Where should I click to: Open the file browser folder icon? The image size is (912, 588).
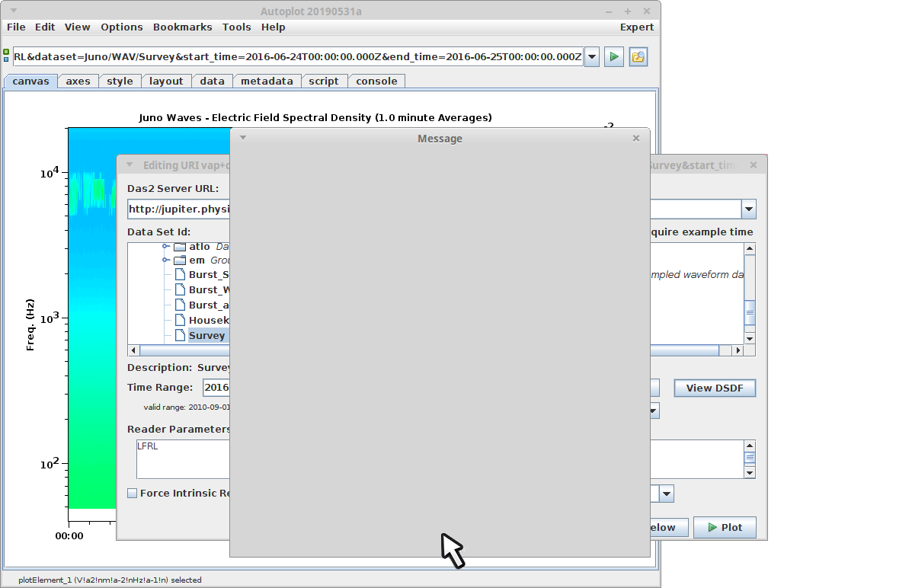point(638,57)
